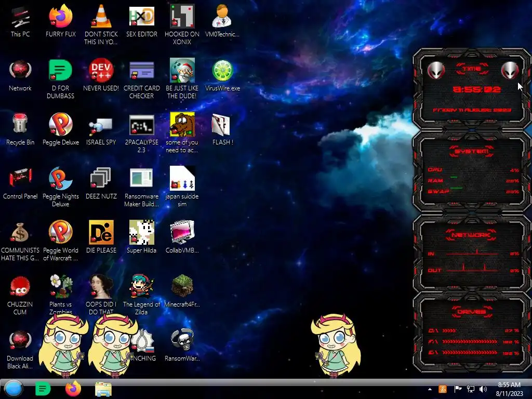532x399 pixels.
Task: Click the RAM usage row
Action: (473, 181)
